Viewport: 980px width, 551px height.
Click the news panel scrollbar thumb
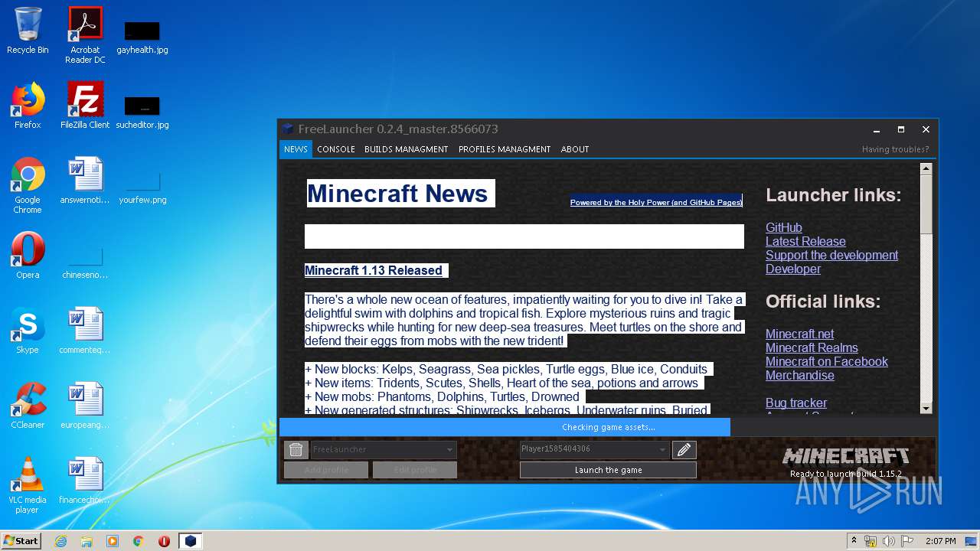(926, 204)
